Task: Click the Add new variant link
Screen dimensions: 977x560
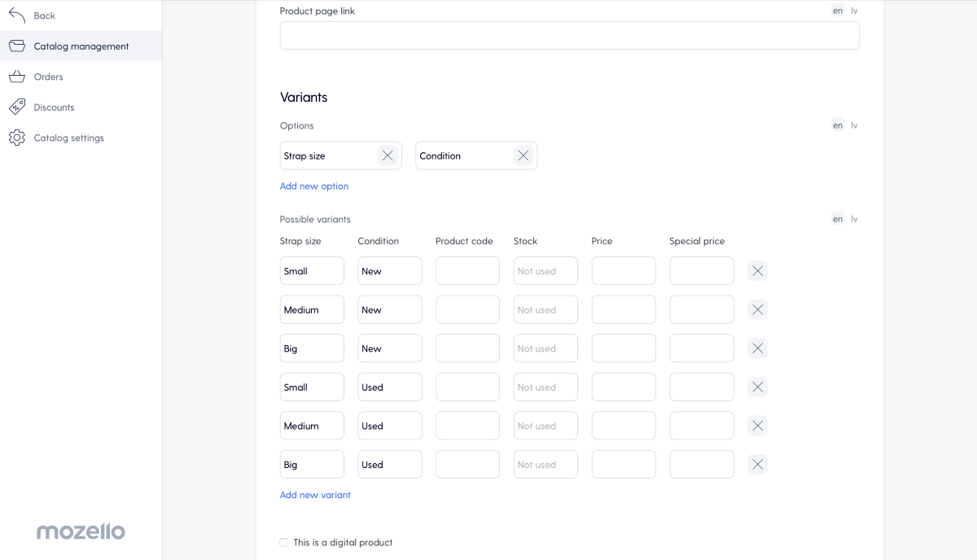Action: [315, 495]
